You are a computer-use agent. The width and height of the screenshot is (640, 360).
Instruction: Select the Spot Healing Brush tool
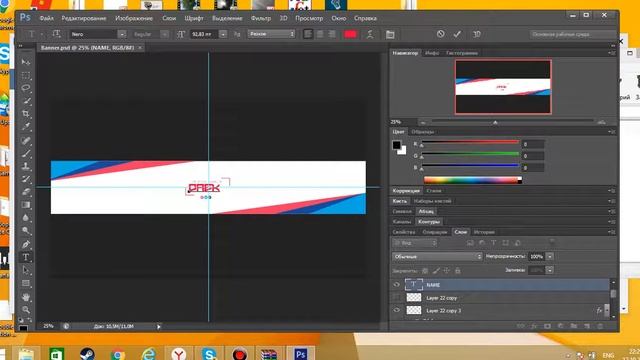point(26,141)
